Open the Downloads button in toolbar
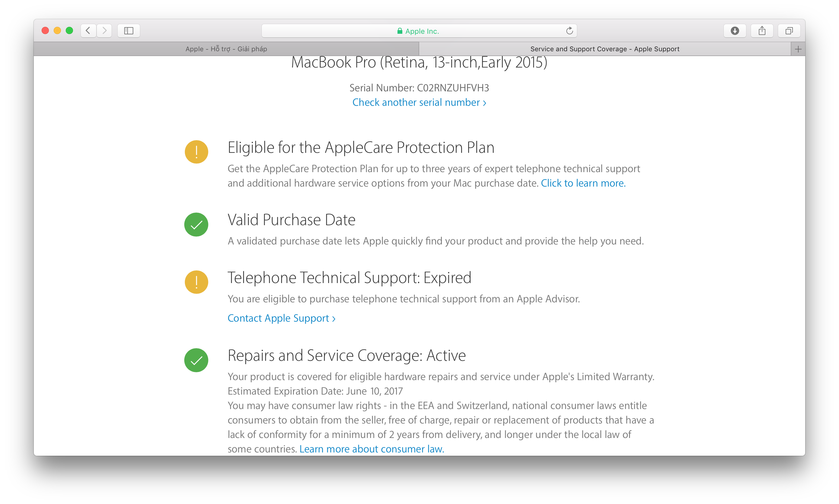The image size is (839, 504). (x=735, y=30)
